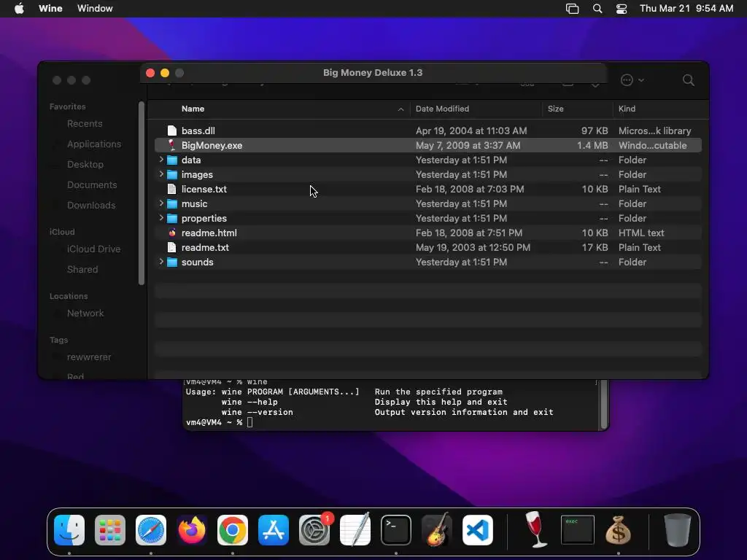This screenshot has height=560, width=747.
Task: Select the readme.html file icon
Action: pyautogui.click(x=172, y=233)
